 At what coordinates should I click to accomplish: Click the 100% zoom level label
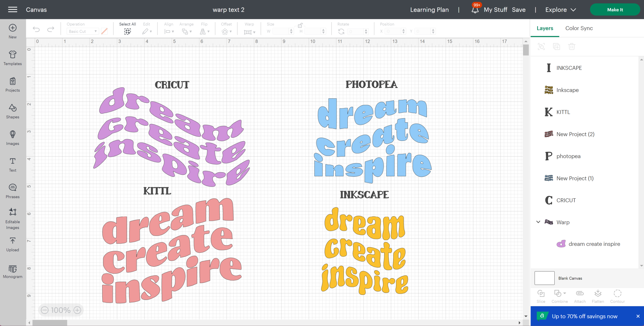coord(61,310)
